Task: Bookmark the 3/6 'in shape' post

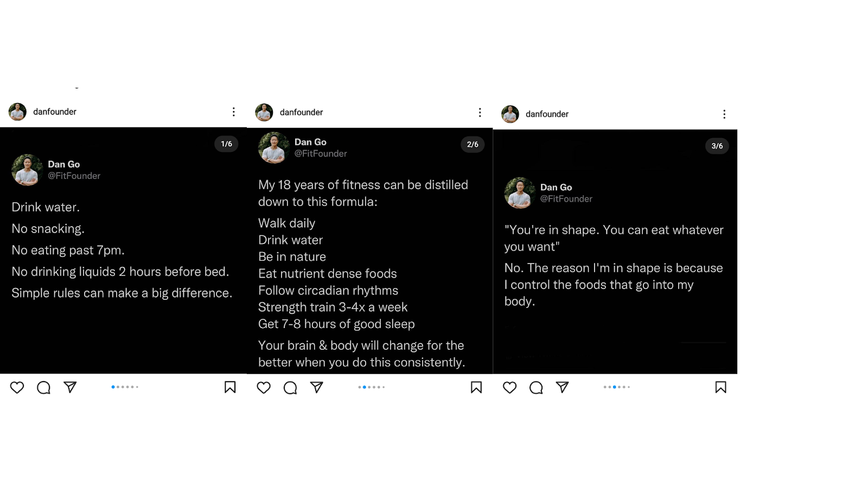Action: 721,387
